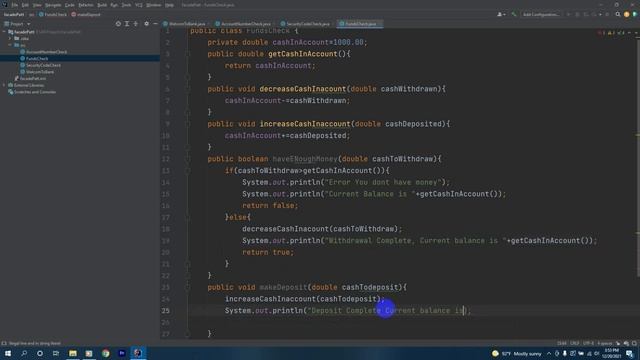Click the taskbar search icon
640x360 pixels.
point(24,353)
